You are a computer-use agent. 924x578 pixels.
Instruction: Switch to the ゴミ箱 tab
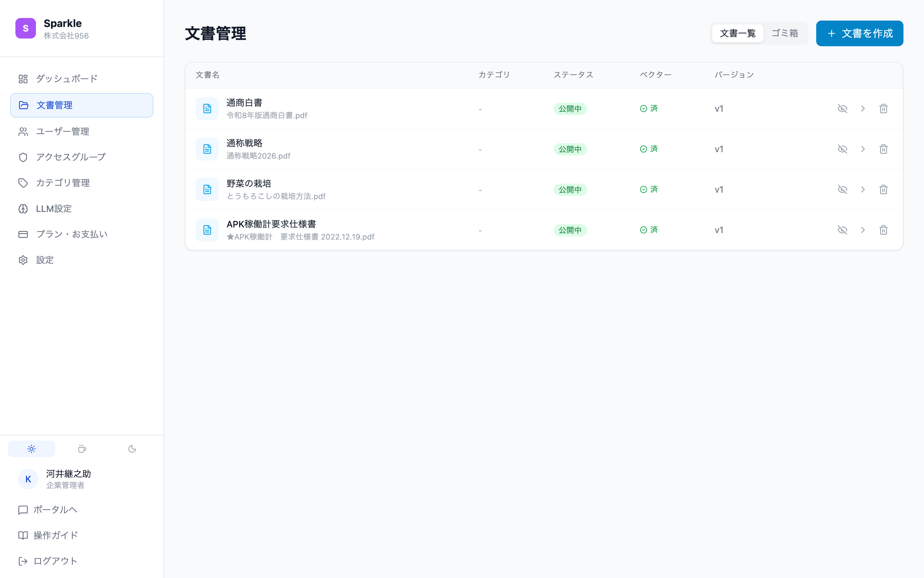click(785, 33)
